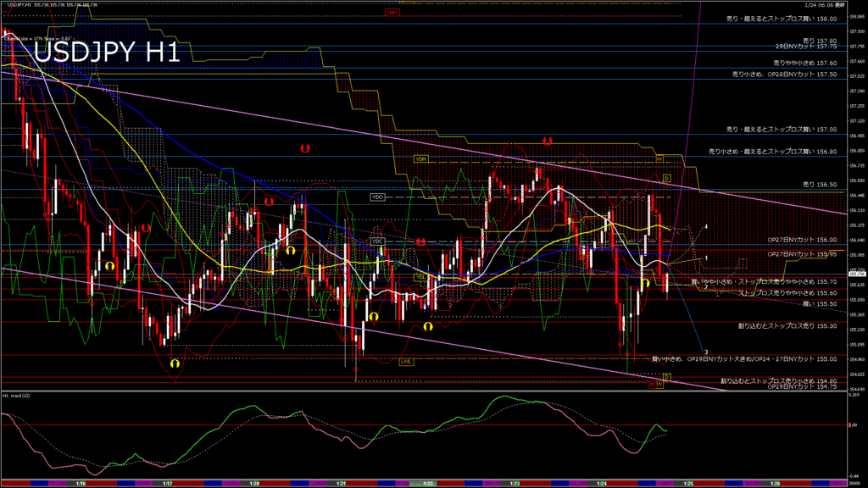
Task: Click the 1/17 date on time axis
Action: point(168,483)
